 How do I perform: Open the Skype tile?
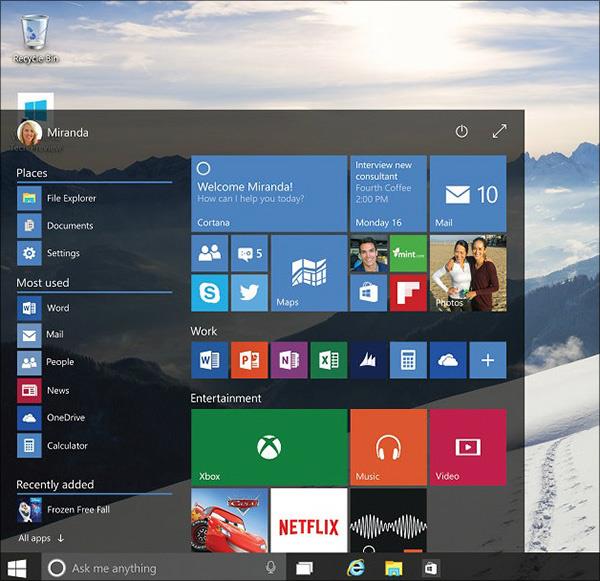(209, 293)
